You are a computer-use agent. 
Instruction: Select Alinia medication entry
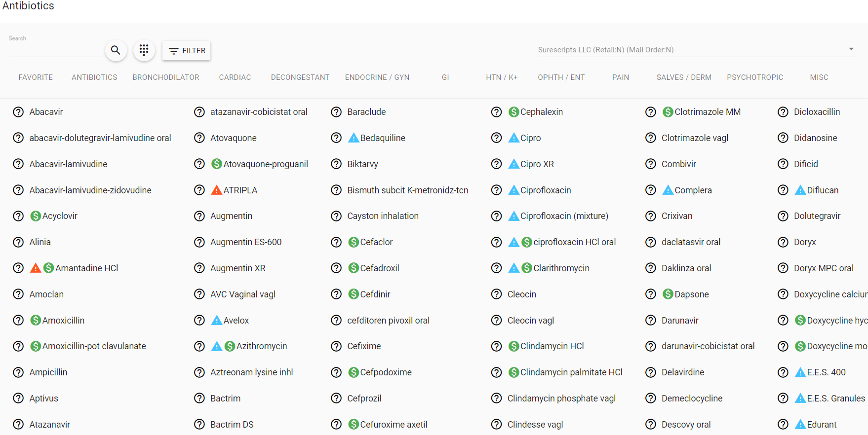pyautogui.click(x=40, y=242)
